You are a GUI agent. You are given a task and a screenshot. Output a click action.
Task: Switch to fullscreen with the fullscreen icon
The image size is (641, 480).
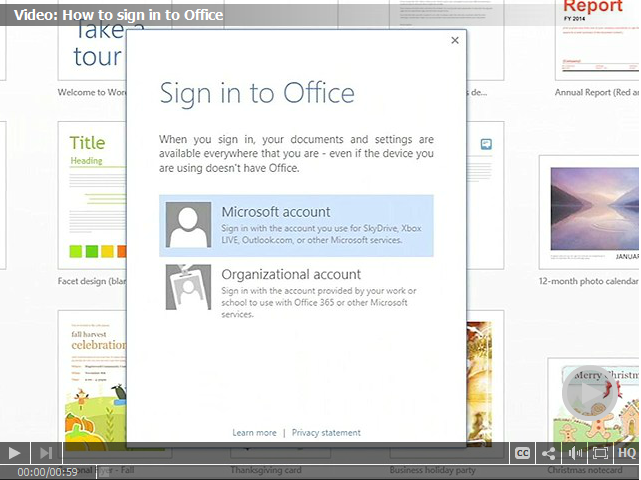600,453
